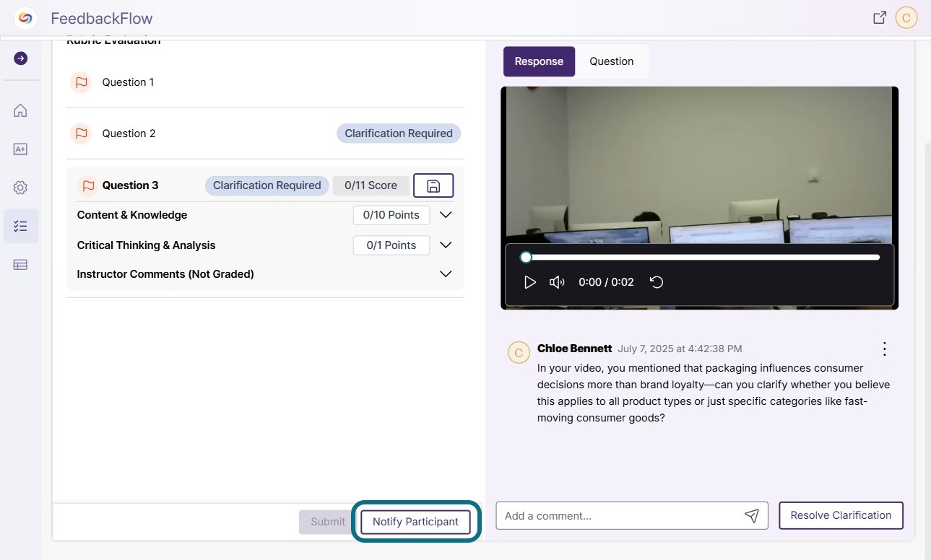
Task: Click the flag icon for Question 3
Action: [88, 185]
